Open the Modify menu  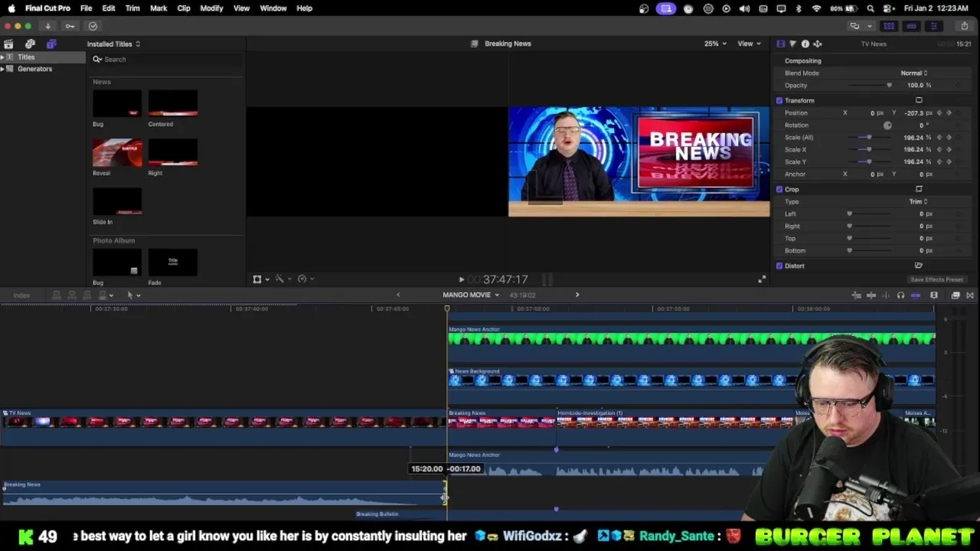(211, 8)
